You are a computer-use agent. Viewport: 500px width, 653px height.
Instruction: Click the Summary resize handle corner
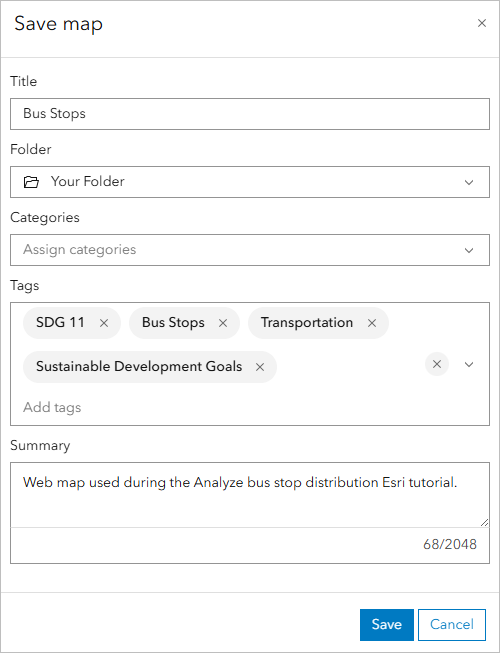(x=484, y=522)
